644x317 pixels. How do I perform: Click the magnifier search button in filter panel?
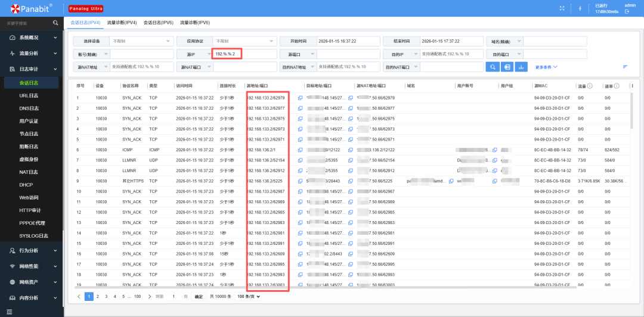493,67
